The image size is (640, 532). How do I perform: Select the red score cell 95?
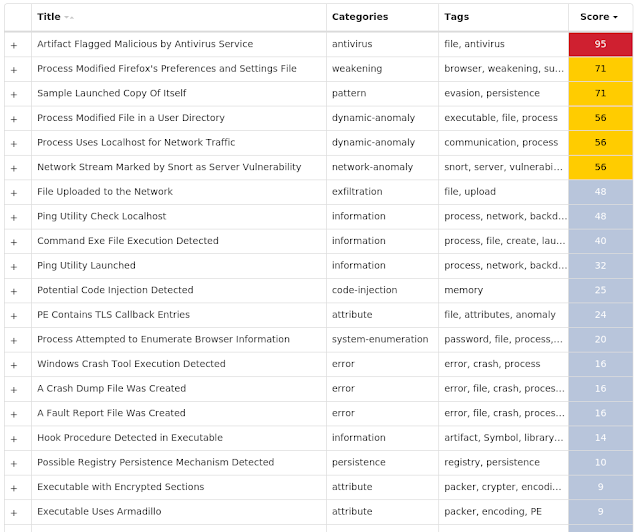tap(600, 44)
